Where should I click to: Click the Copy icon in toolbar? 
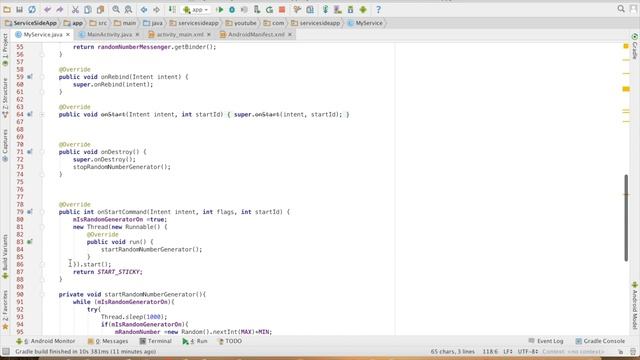click(x=88, y=9)
